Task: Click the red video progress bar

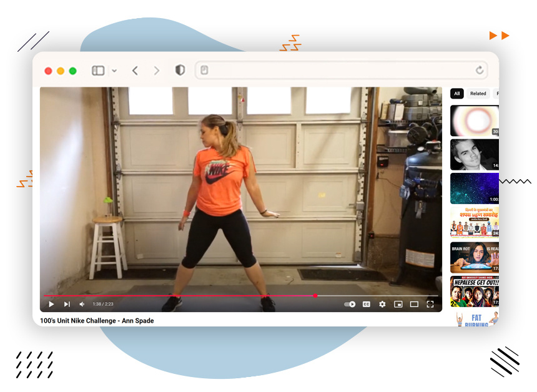Action: pos(187,296)
